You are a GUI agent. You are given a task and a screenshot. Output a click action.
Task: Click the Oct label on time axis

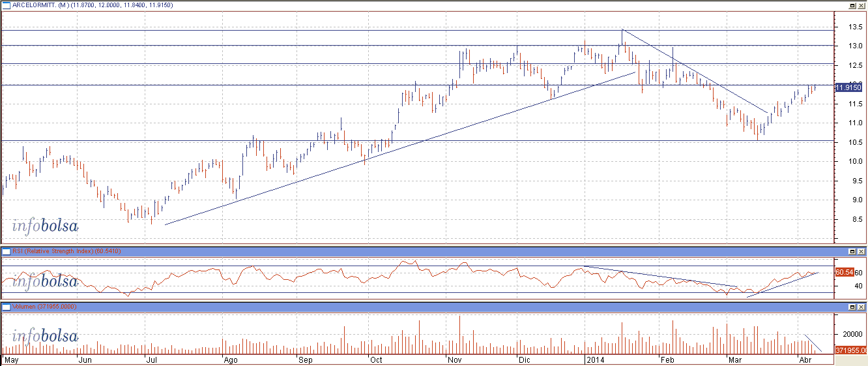coord(376,359)
